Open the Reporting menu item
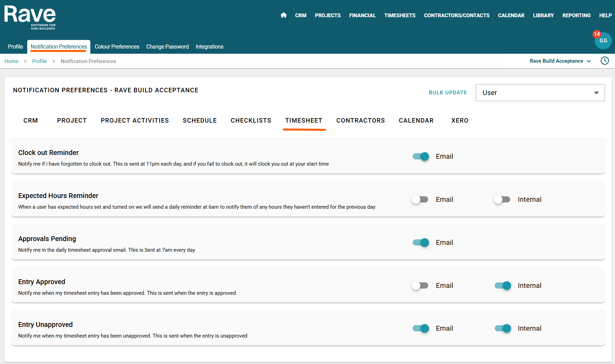615x364 pixels. [x=576, y=15]
